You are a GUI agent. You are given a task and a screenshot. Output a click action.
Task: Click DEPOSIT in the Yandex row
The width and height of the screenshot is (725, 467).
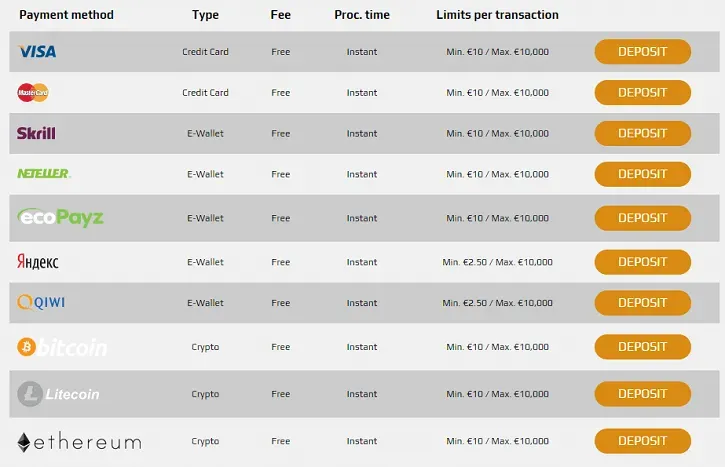tap(642, 262)
